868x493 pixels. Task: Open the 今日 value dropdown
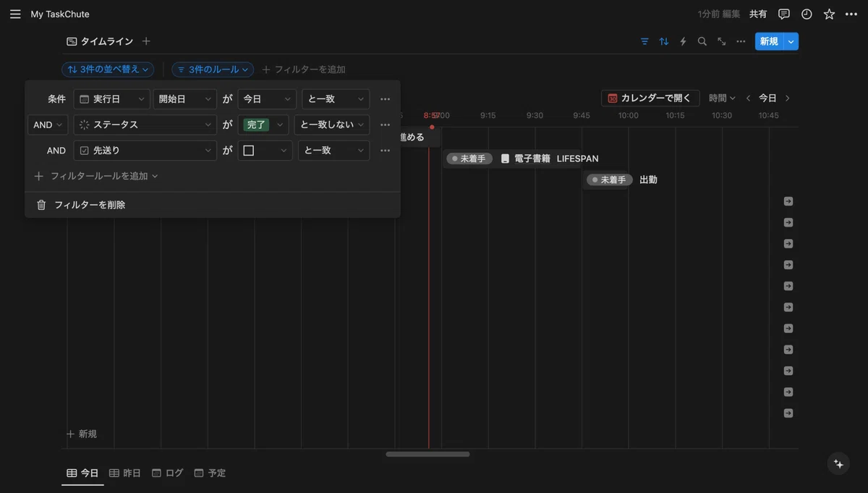coord(267,98)
